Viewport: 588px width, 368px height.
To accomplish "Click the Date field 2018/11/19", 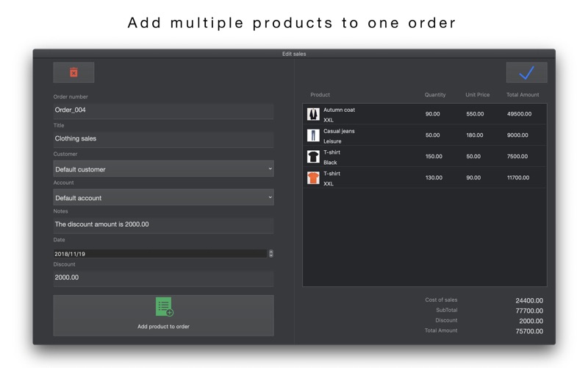I will point(160,254).
